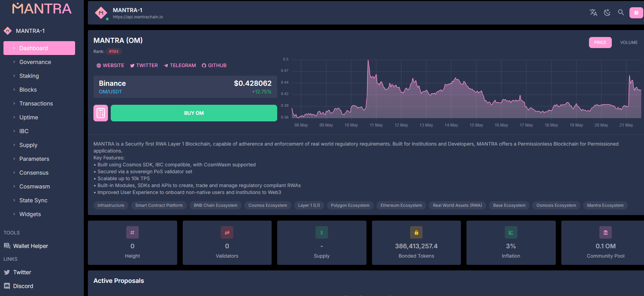644x296 pixels.
Task: Expand the IBC chevron
Action: click(14, 131)
